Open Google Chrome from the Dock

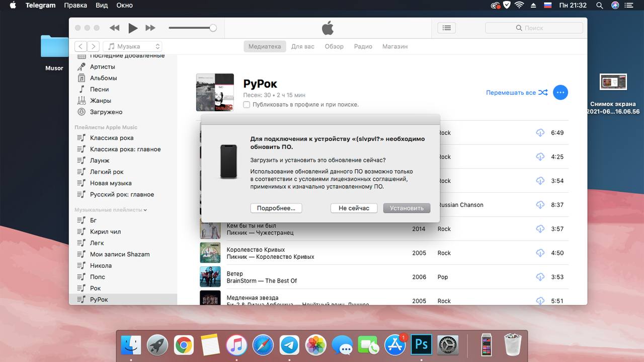pyautogui.click(x=184, y=345)
